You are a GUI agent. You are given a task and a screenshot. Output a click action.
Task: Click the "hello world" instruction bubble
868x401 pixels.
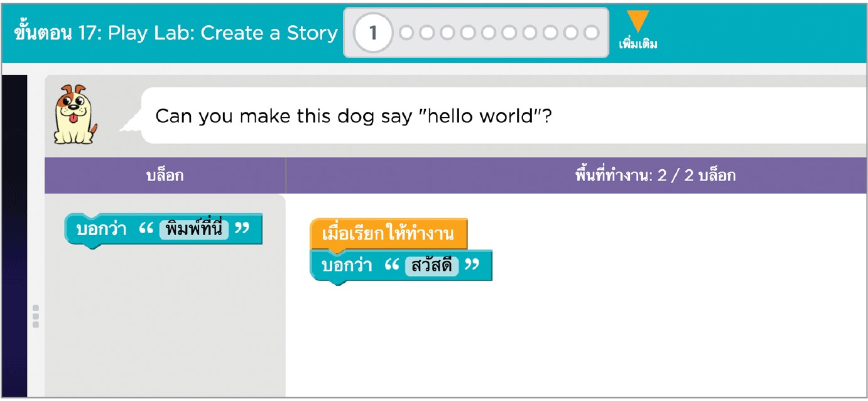point(352,116)
